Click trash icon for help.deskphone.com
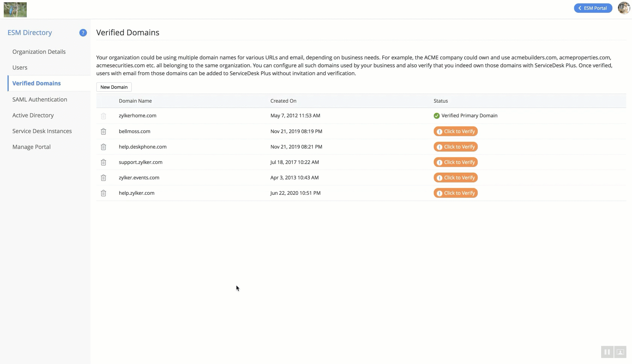The height and width of the screenshot is (364, 632). [103, 147]
